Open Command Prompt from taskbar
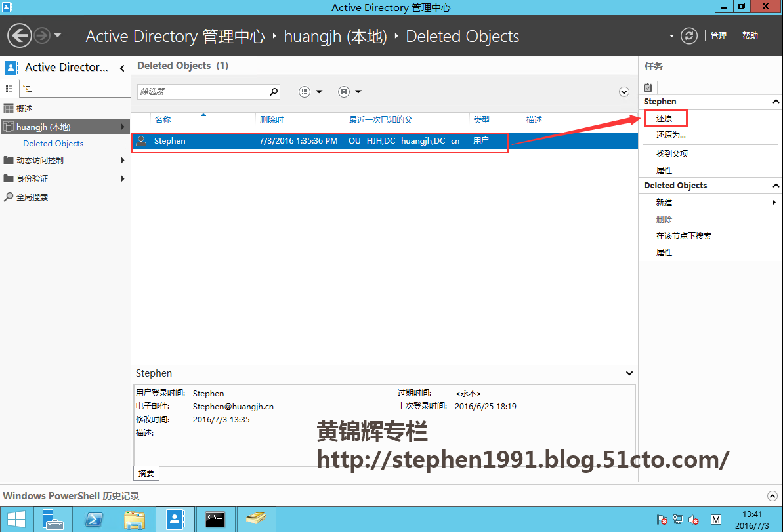This screenshot has width=783, height=532. click(216, 520)
